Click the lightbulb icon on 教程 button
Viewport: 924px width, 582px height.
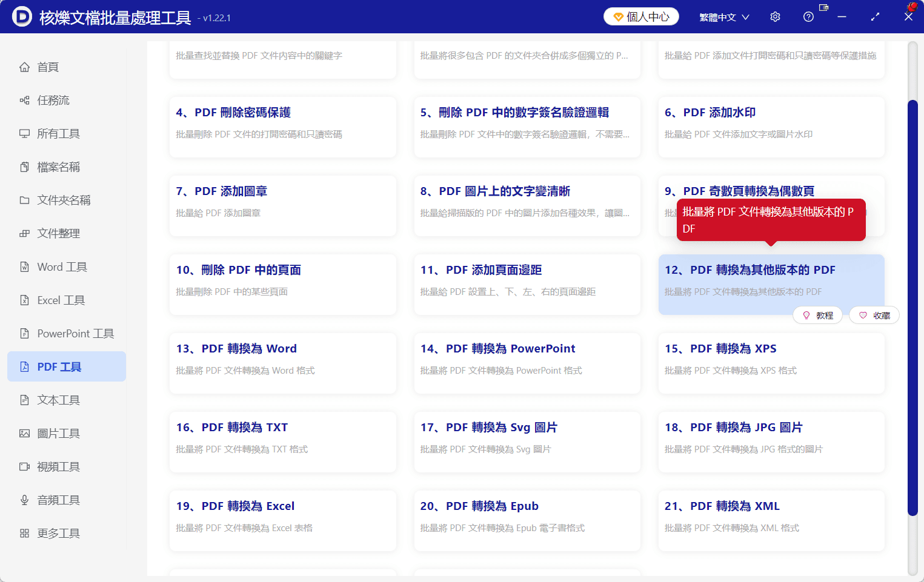(x=806, y=316)
